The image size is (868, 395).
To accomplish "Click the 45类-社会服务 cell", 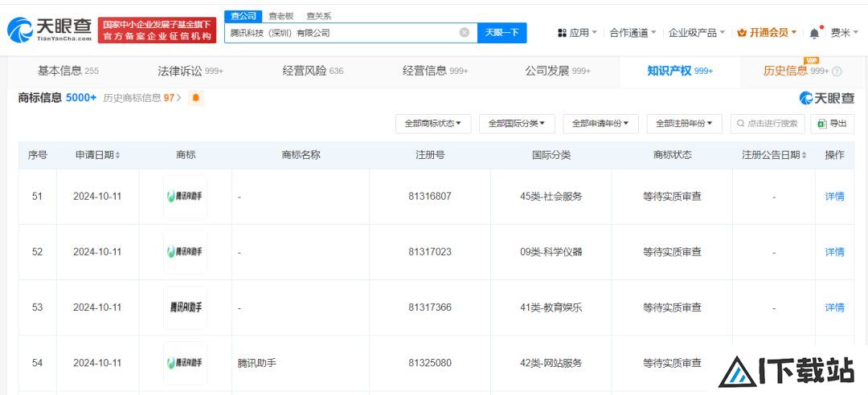I will coord(551,197).
